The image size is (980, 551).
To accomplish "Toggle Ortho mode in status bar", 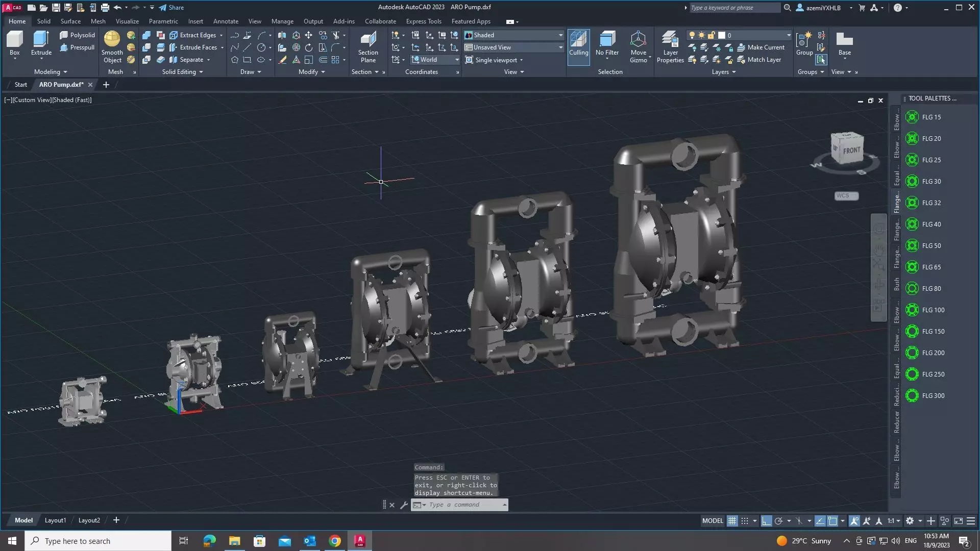I will (x=766, y=521).
